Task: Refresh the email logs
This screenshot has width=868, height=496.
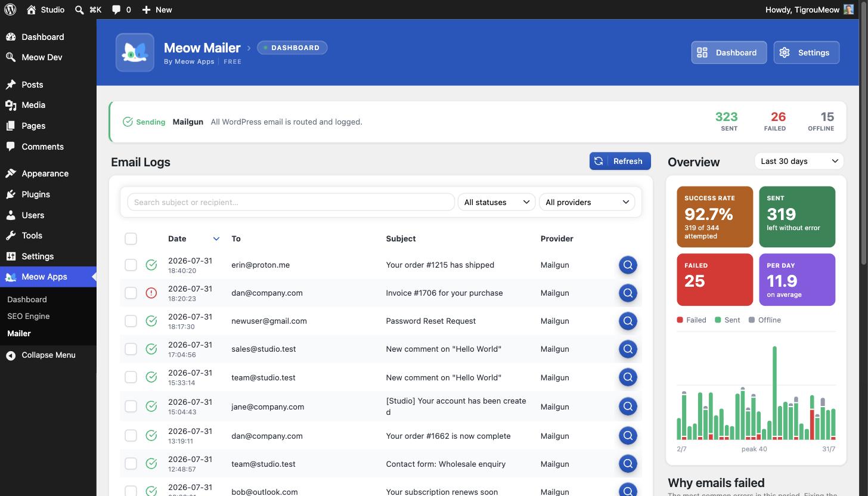Action: (620, 161)
